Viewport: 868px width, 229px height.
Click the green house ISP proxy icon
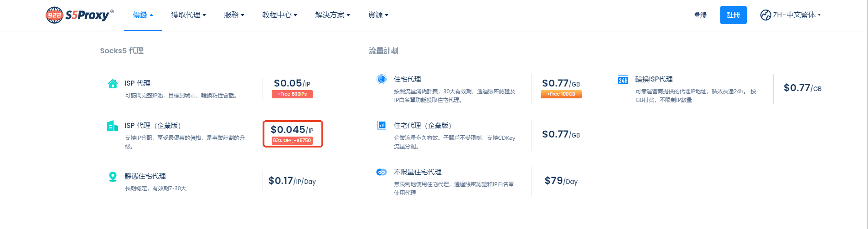tap(113, 83)
